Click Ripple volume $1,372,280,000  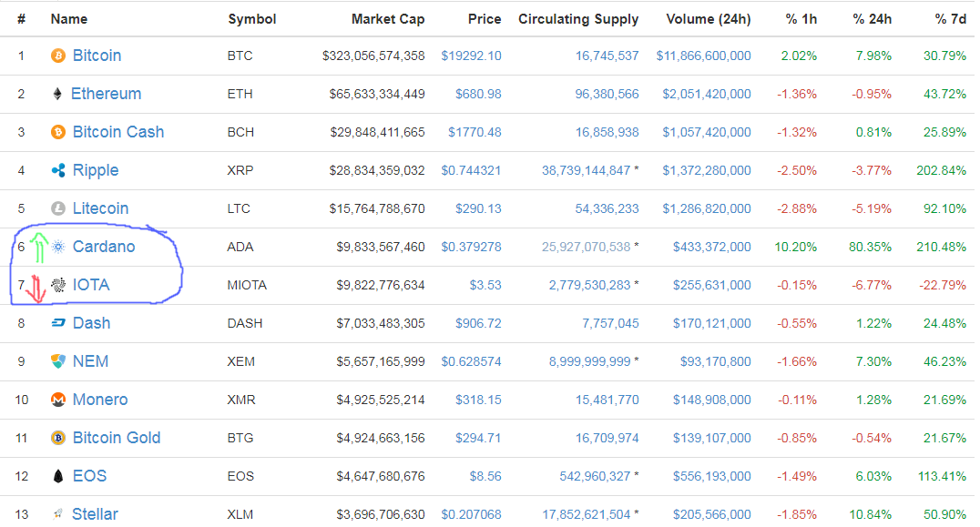tap(707, 170)
